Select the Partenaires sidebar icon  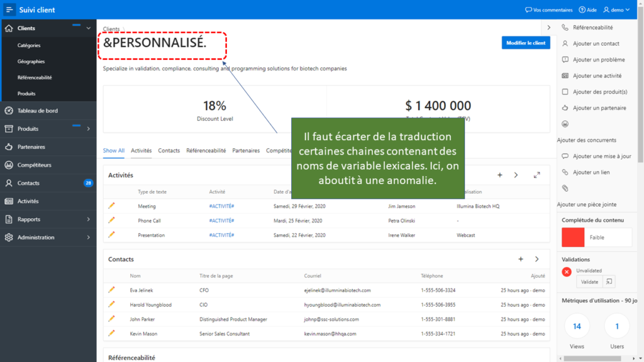pyautogui.click(x=9, y=147)
